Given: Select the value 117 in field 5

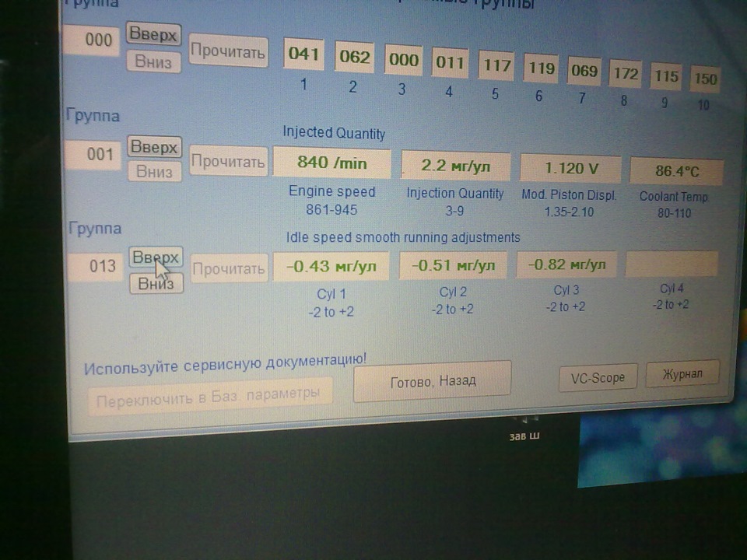Looking at the screenshot, I should tap(496, 65).
